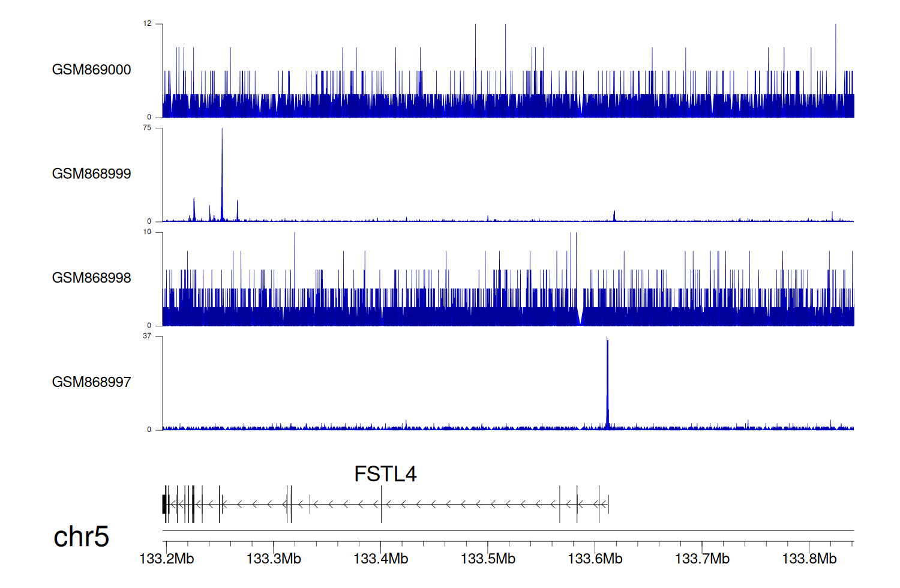
Task: Select the 133.8Mb axis position label
Action: pyautogui.click(x=809, y=559)
